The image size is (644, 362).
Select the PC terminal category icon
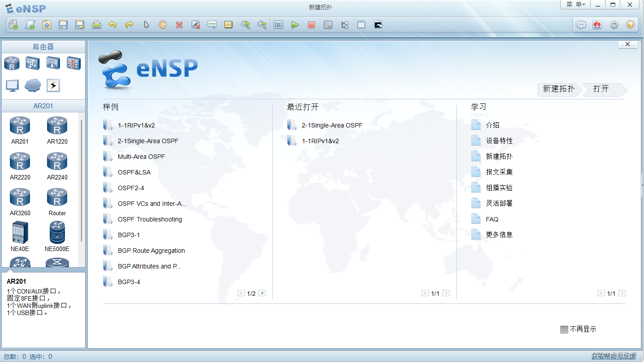12,85
